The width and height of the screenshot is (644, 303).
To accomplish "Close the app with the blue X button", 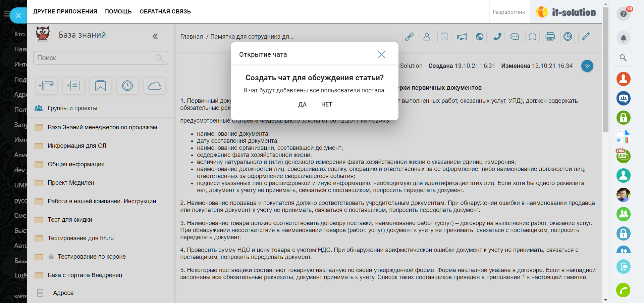I will 18,15.
